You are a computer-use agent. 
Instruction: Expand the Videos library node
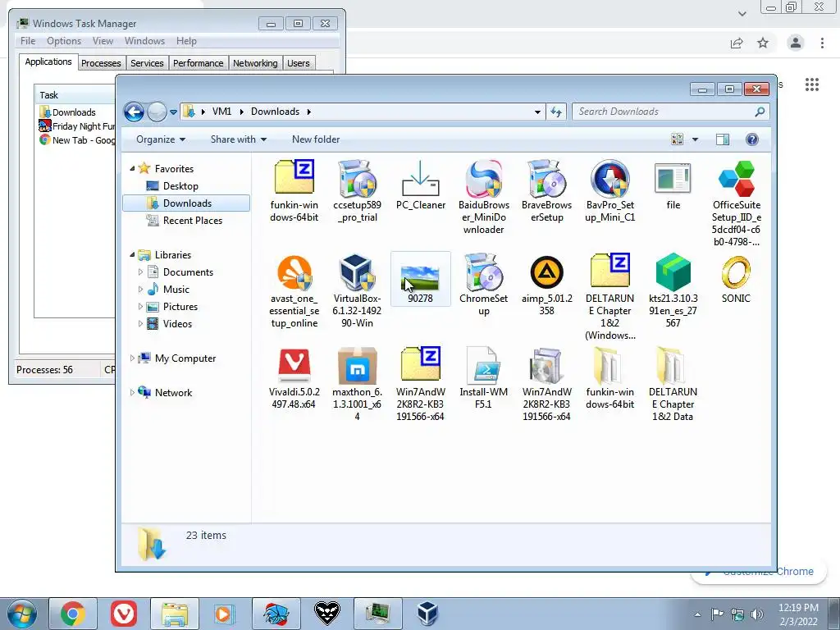pos(140,323)
